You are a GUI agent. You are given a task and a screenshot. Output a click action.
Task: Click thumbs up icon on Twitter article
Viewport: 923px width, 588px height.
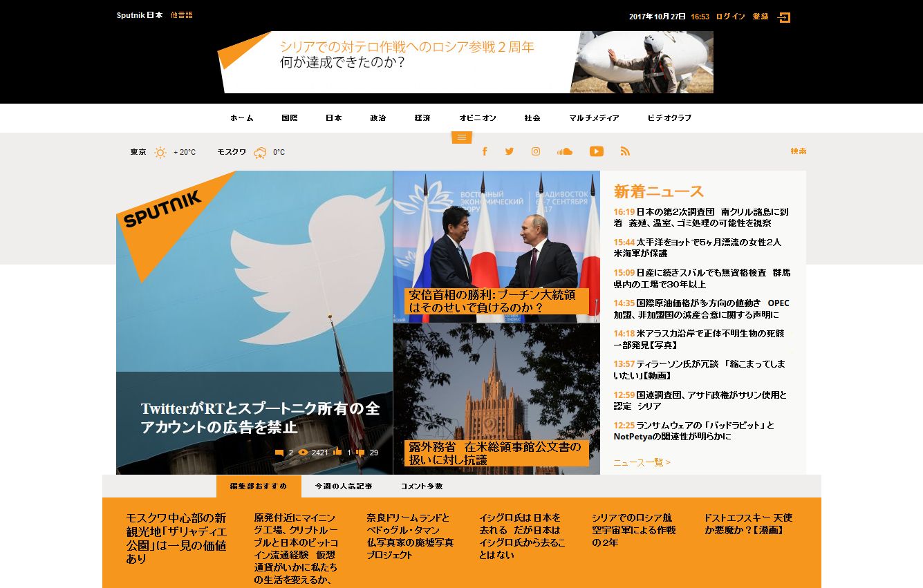tap(337, 453)
